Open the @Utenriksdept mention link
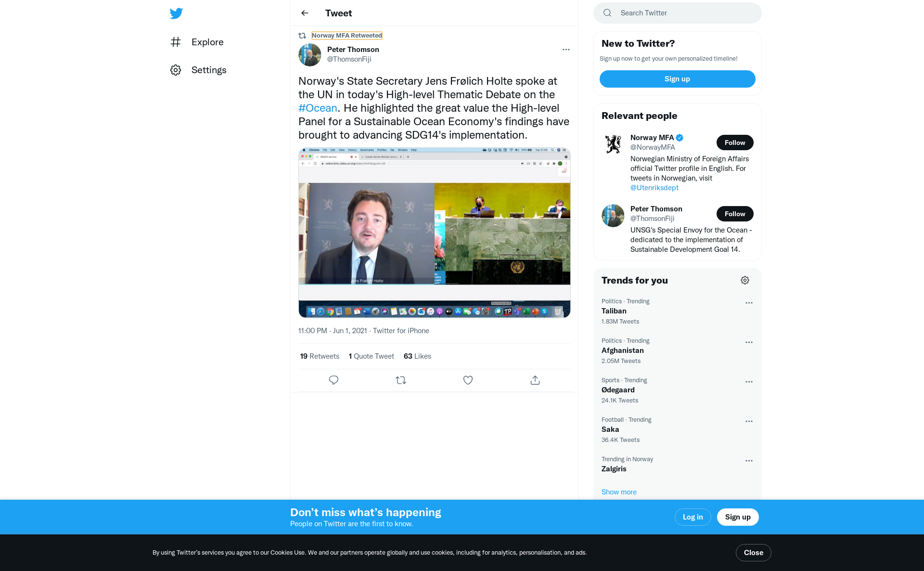The width and height of the screenshot is (924, 571). (654, 188)
